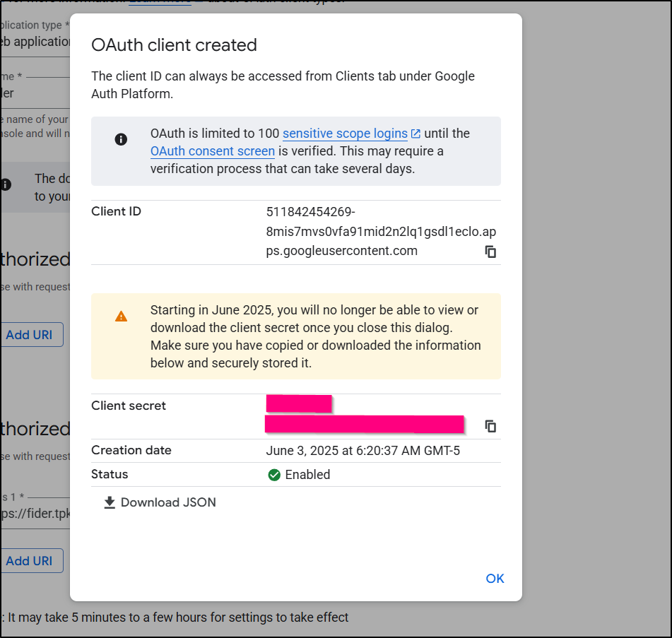Click the Name input field behind the dialog
This screenshot has width=672, height=638.
(x=35, y=93)
